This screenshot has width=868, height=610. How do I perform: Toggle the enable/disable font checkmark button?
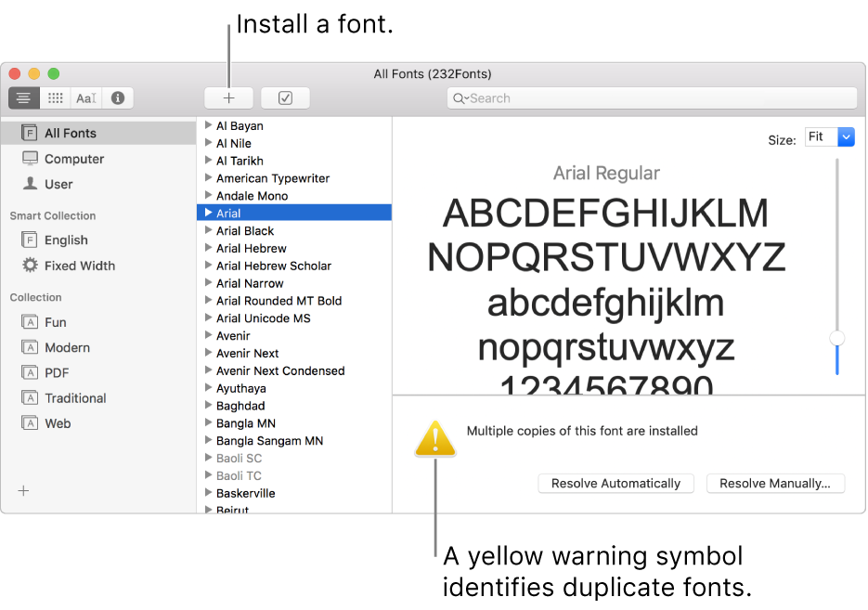tap(285, 98)
